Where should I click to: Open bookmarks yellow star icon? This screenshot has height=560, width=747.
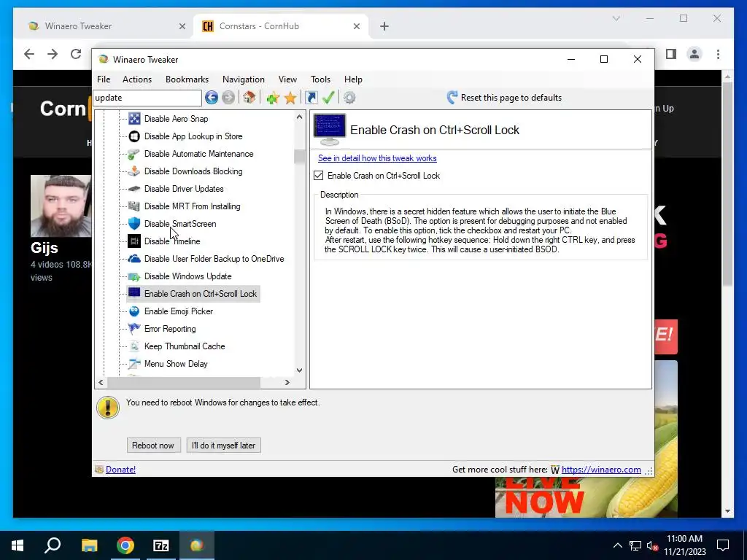click(290, 98)
